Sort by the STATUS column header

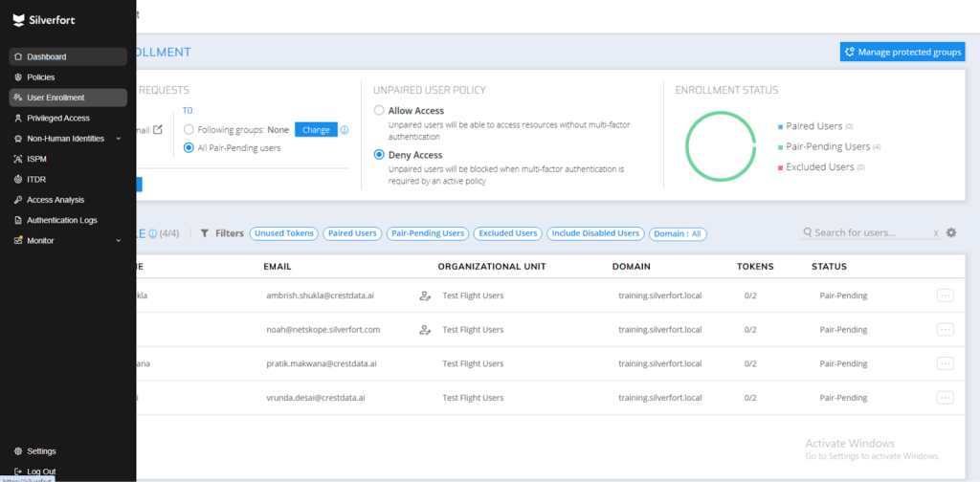[829, 267]
